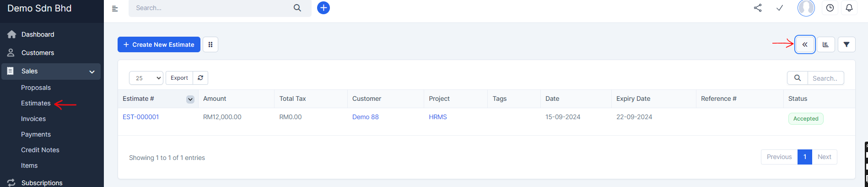Toggle the sidebar hamburger menu icon

pyautogui.click(x=115, y=8)
